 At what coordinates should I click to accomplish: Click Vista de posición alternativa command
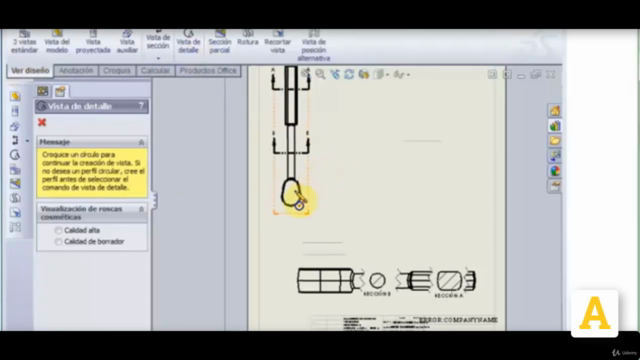[313, 46]
